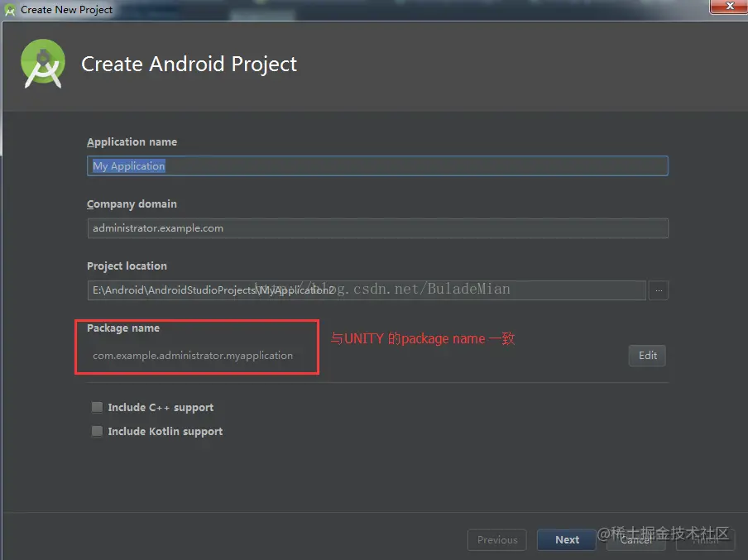Screen dimensions: 748x560
Task: Click the Company domain input field
Action: [x=377, y=228]
